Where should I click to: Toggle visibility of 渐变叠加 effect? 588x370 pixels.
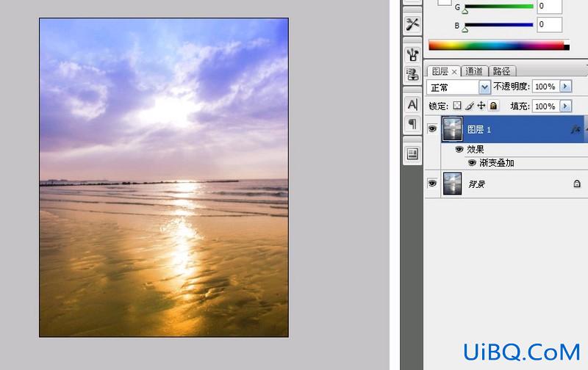[x=472, y=163]
